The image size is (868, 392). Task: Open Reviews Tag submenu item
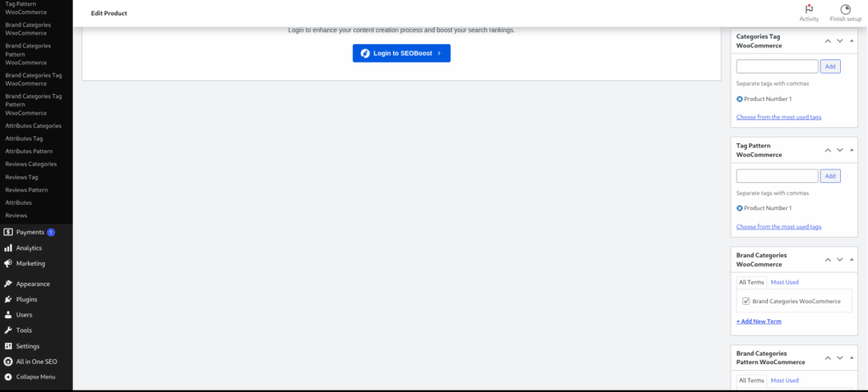pyautogui.click(x=21, y=177)
